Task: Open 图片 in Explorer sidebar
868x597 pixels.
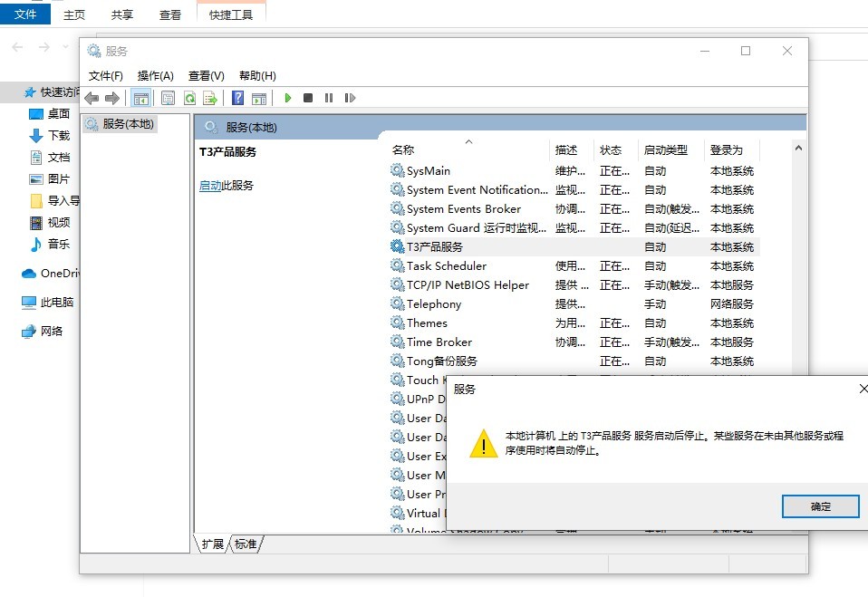Action: pos(50,179)
